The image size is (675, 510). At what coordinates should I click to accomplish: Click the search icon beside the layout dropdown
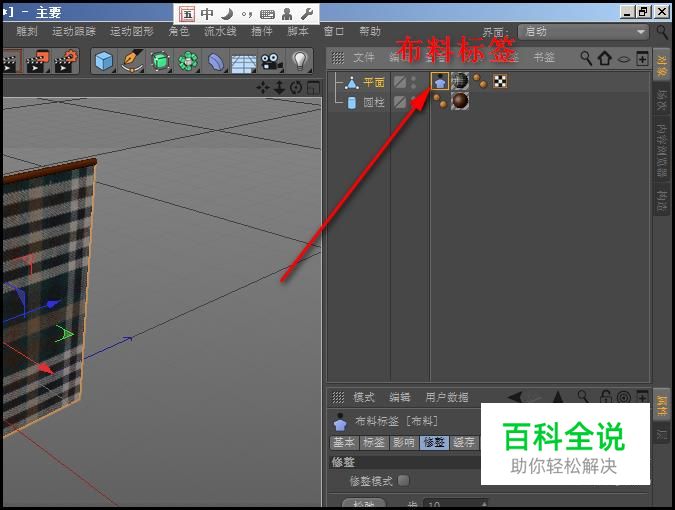[663, 32]
